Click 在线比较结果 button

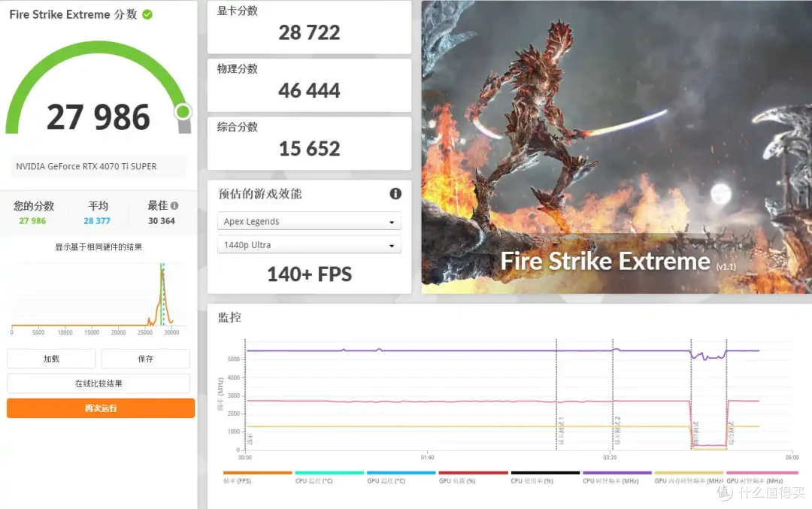(x=98, y=383)
